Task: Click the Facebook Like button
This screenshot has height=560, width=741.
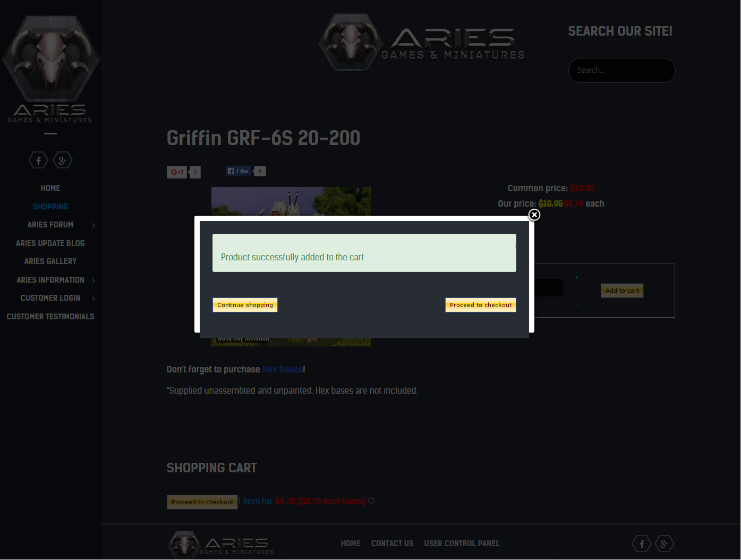Action: pos(238,171)
